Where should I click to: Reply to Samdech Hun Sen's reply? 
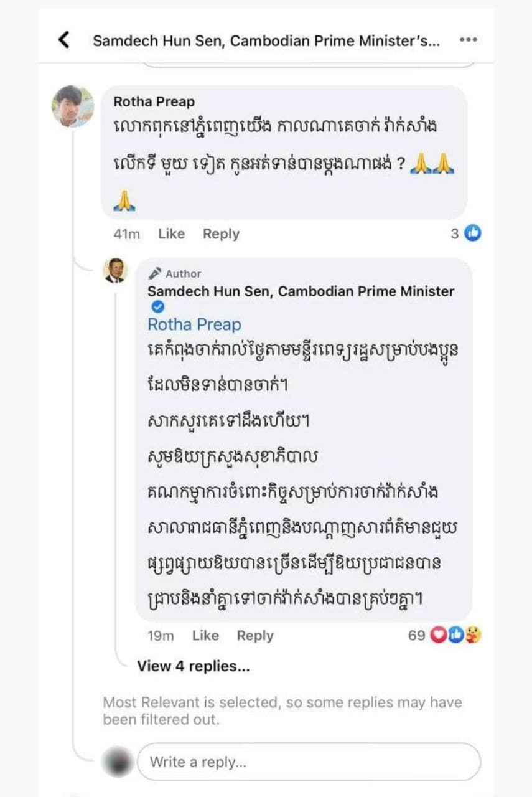click(x=255, y=636)
